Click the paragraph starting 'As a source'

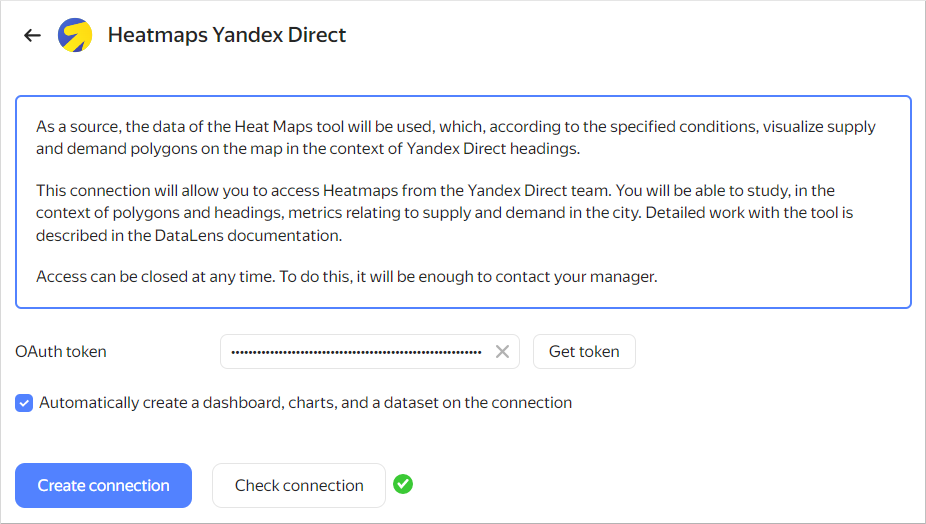(x=455, y=138)
